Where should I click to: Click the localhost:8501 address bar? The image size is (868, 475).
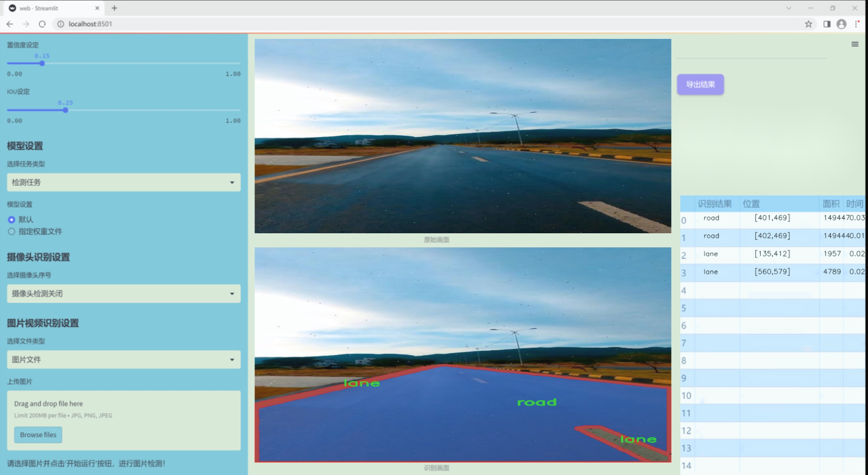click(x=90, y=24)
